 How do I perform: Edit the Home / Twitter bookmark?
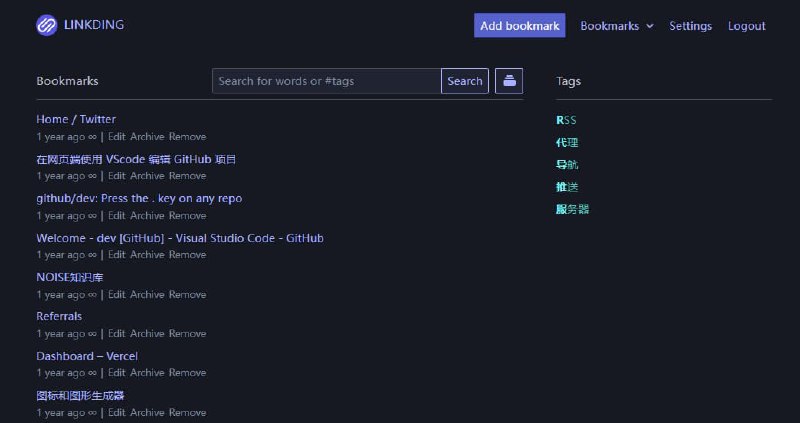coord(116,137)
